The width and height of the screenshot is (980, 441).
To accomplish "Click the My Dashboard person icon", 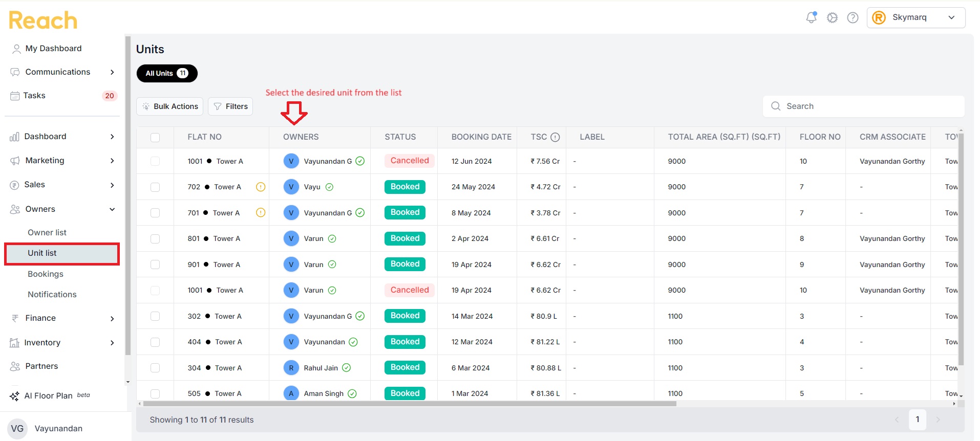I will 16,49.
